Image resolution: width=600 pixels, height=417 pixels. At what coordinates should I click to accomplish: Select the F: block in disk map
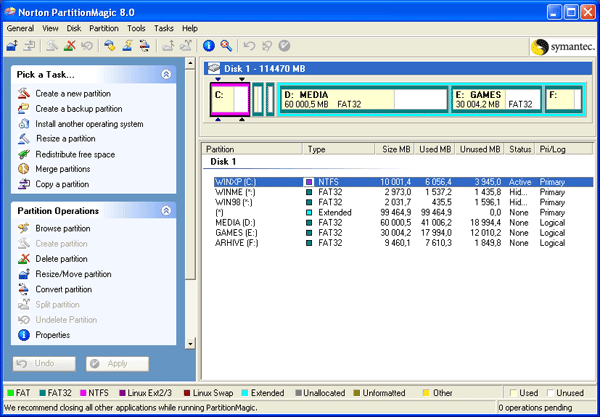(x=564, y=99)
